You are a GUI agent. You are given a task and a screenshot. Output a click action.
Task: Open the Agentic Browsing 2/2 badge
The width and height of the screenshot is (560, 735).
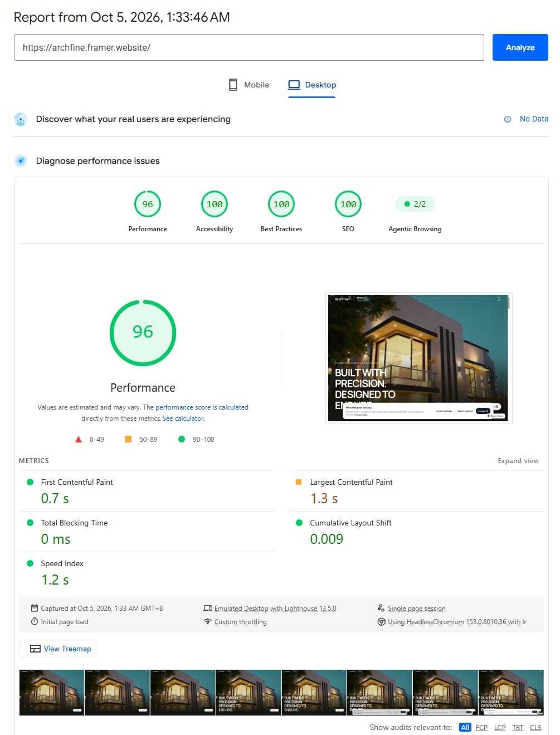tap(415, 204)
